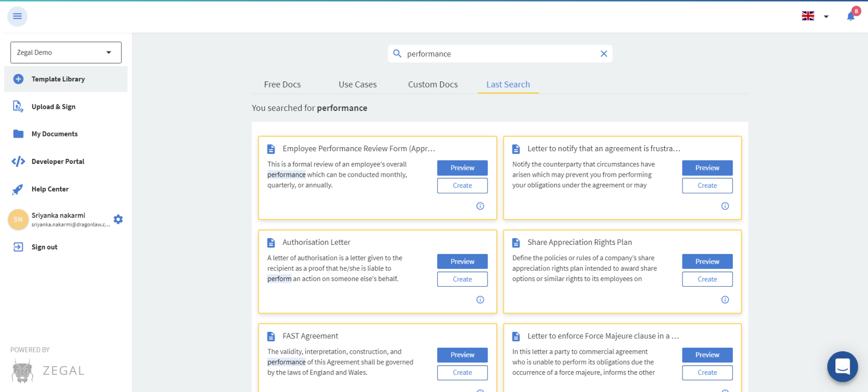Show info for Employee Performance Review Form
This screenshot has width=868, height=392.
(x=480, y=206)
